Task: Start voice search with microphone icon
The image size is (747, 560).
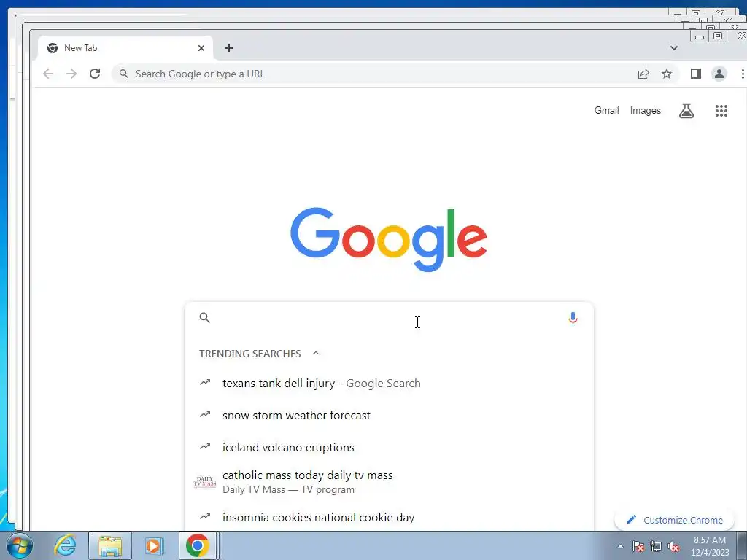Action: [573, 318]
